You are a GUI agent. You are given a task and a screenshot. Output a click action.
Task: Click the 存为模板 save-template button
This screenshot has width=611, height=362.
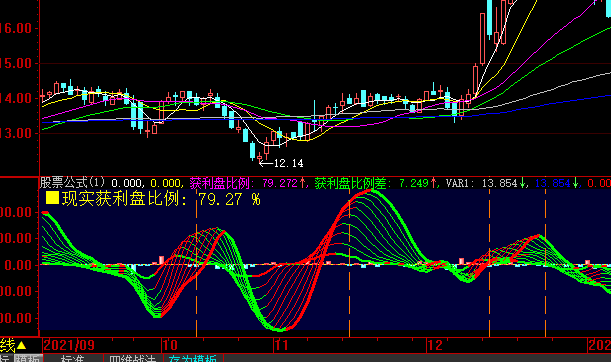pos(192,358)
